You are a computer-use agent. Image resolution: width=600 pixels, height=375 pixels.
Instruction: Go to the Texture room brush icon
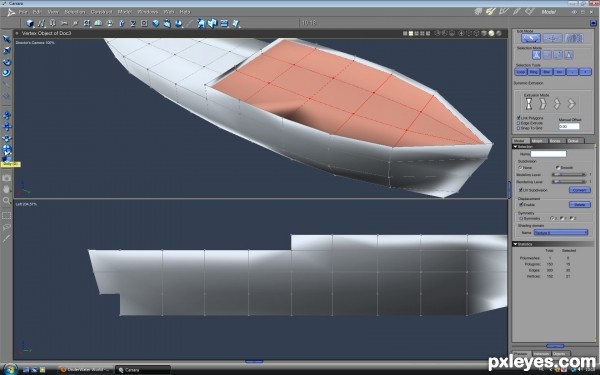[517, 12]
